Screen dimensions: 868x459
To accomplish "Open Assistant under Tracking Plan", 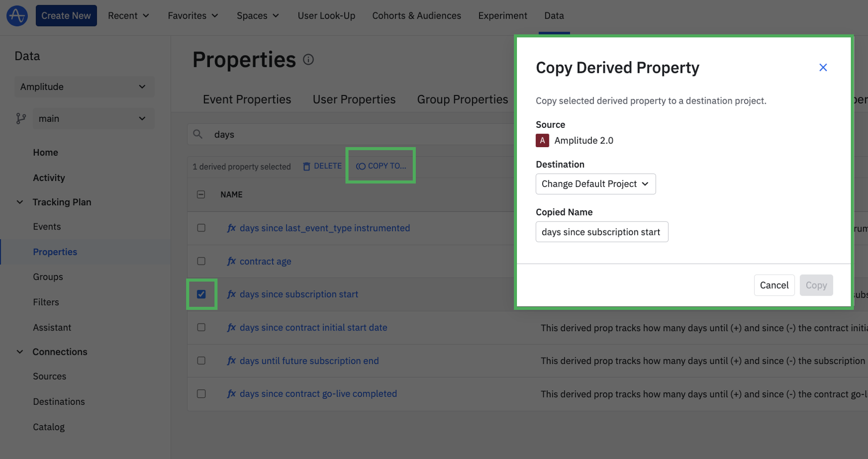I will coord(52,328).
